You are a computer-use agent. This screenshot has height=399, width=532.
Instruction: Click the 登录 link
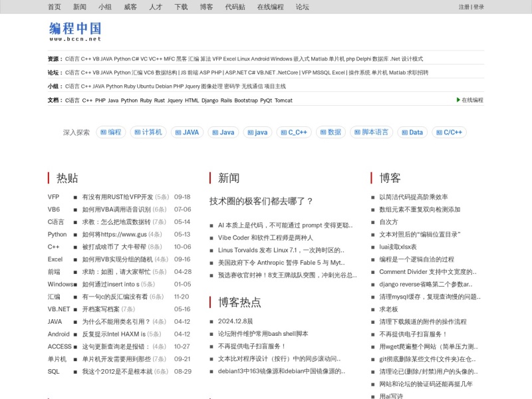[x=478, y=7]
